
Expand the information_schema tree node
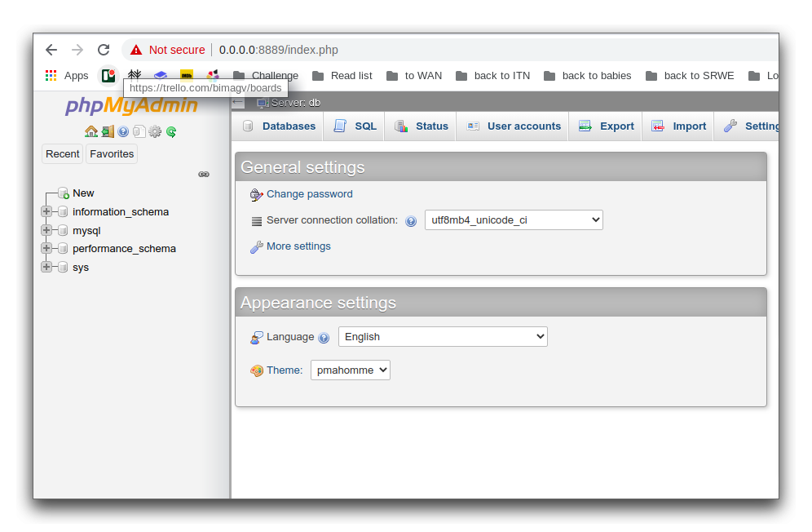46,211
